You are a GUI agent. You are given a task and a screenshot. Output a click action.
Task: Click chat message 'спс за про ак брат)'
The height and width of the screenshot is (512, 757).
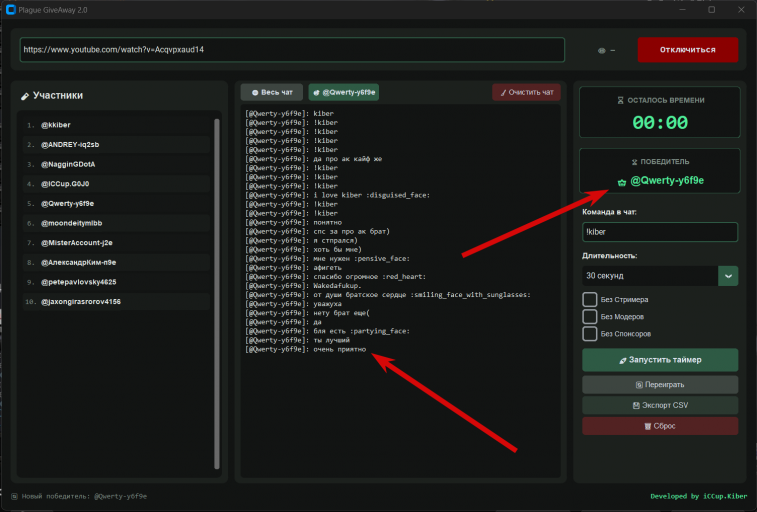[x=317, y=231]
